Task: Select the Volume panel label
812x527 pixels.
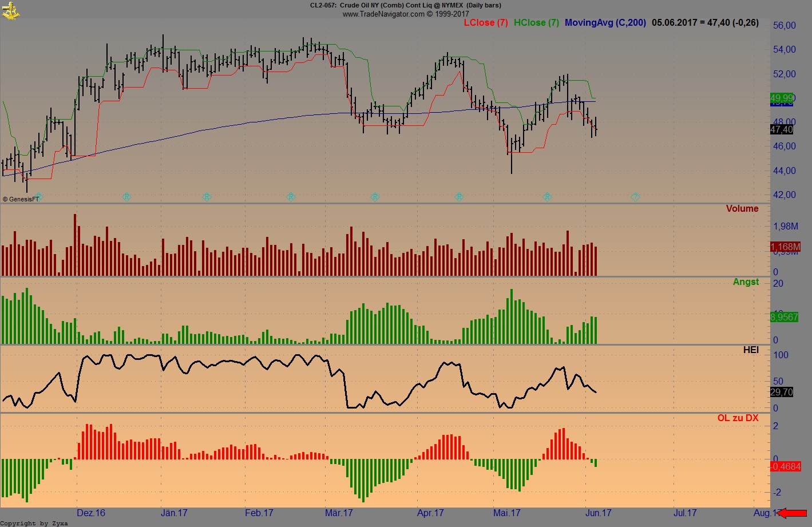Action: (742, 208)
